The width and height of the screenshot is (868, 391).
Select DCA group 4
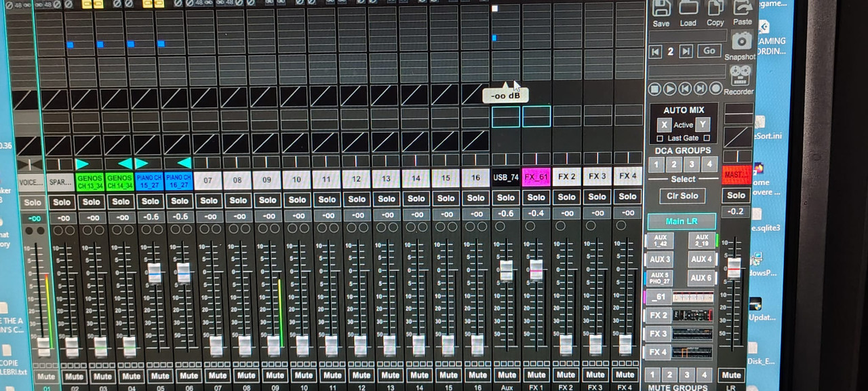709,164
